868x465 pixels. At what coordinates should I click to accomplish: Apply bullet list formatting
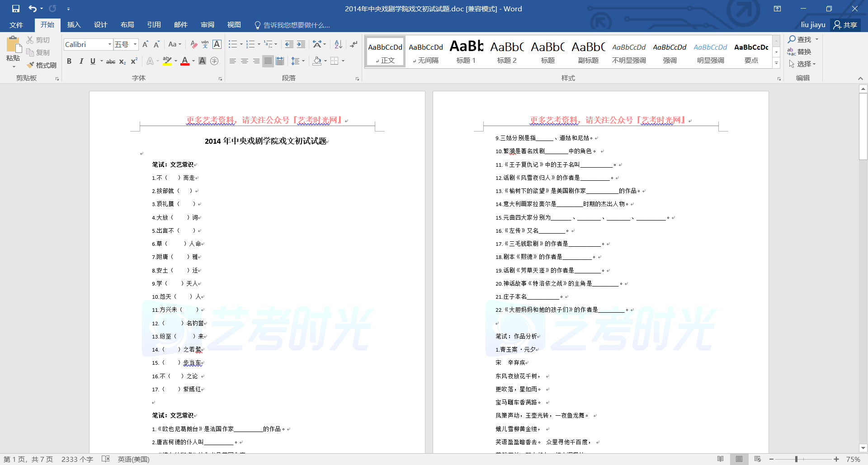[232, 44]
